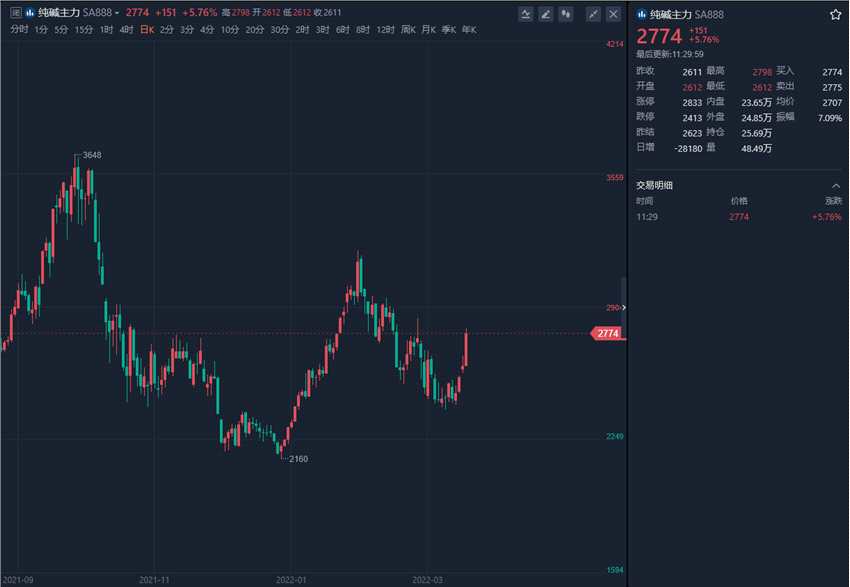The width and height of the screenshot is (850, 587).
Task: Click the vertical scrollbar at chart right edge
Action: 624,300
